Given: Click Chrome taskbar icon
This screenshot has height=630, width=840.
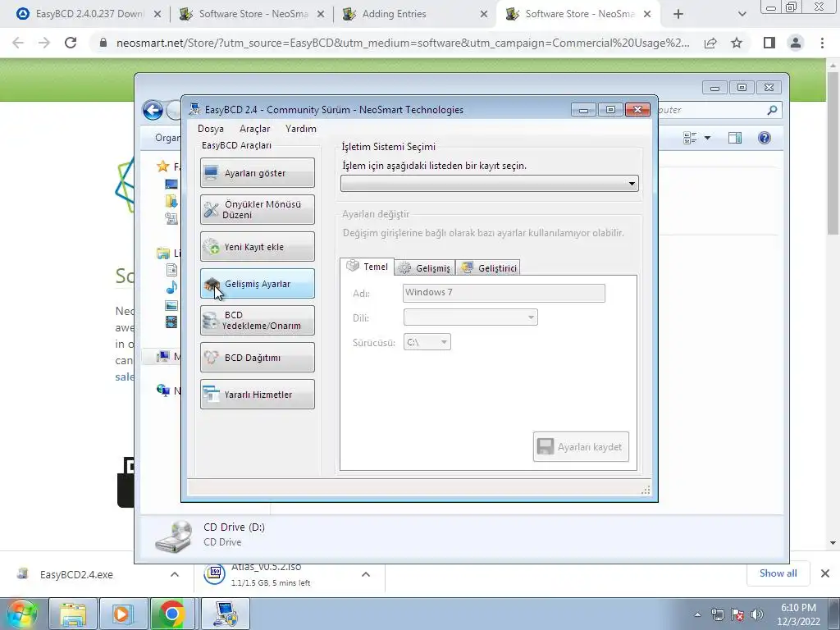Looking at the screenshot, I should (172, 614).
